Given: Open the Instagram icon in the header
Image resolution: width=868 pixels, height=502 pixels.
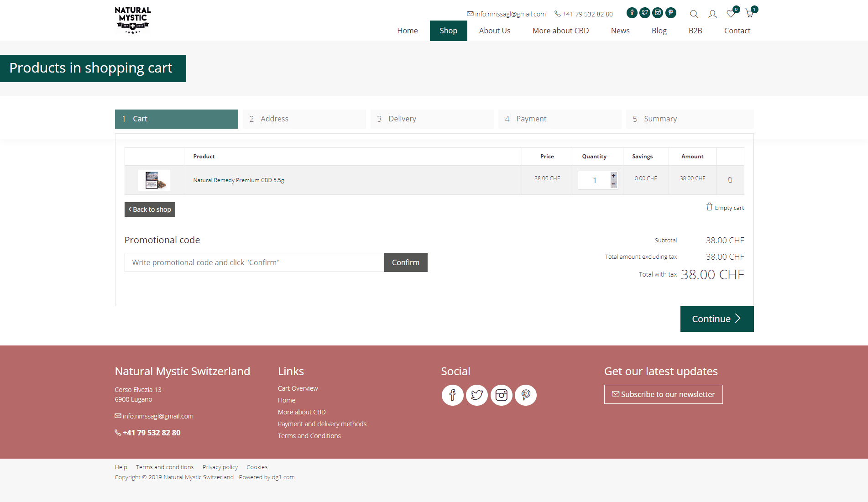Looking at the screenshot, I should [x=658, y=13].
